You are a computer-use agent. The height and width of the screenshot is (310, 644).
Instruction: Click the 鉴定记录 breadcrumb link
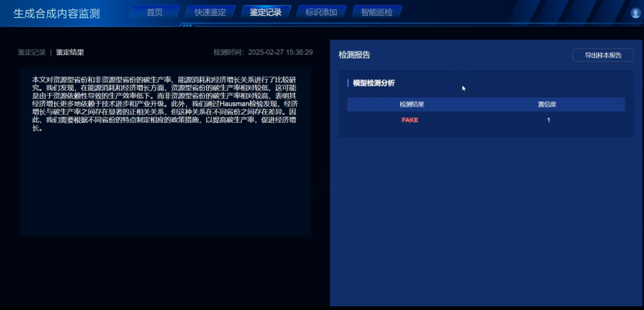[31, 52]
